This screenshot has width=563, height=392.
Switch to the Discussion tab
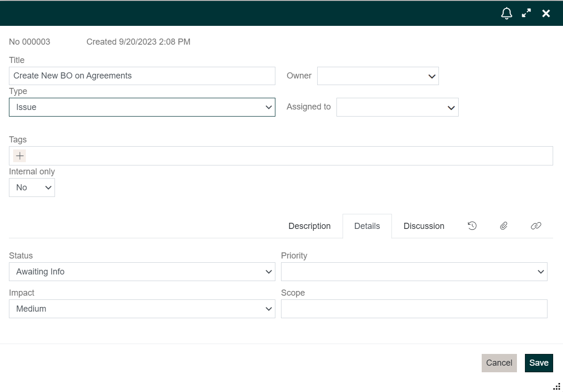coord(423,226)
